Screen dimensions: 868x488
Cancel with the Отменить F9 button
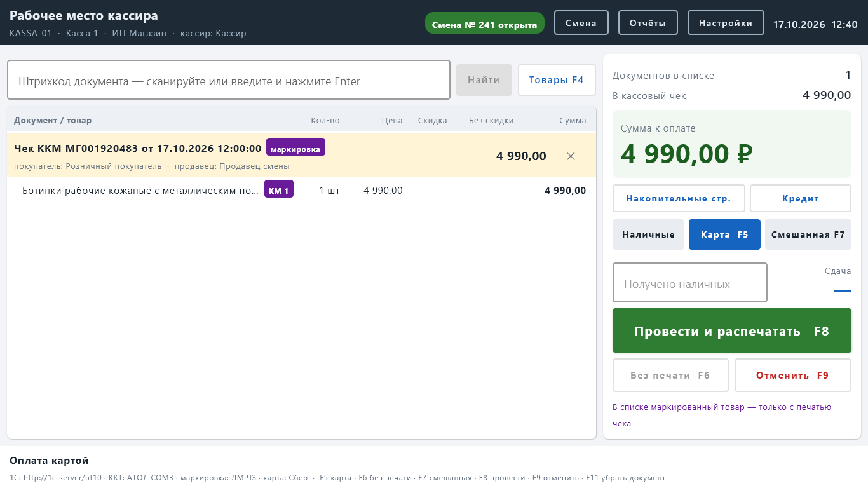coord(793,376)
